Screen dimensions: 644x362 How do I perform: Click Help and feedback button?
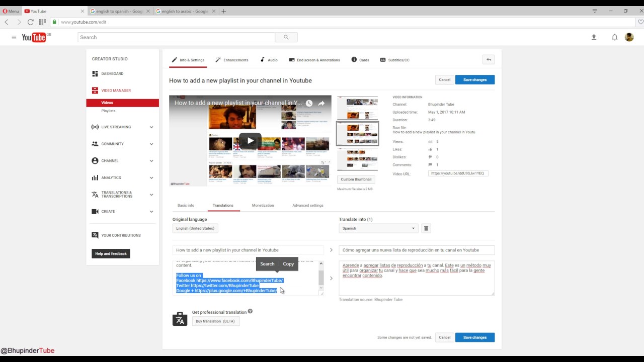(x=111, y=253)
